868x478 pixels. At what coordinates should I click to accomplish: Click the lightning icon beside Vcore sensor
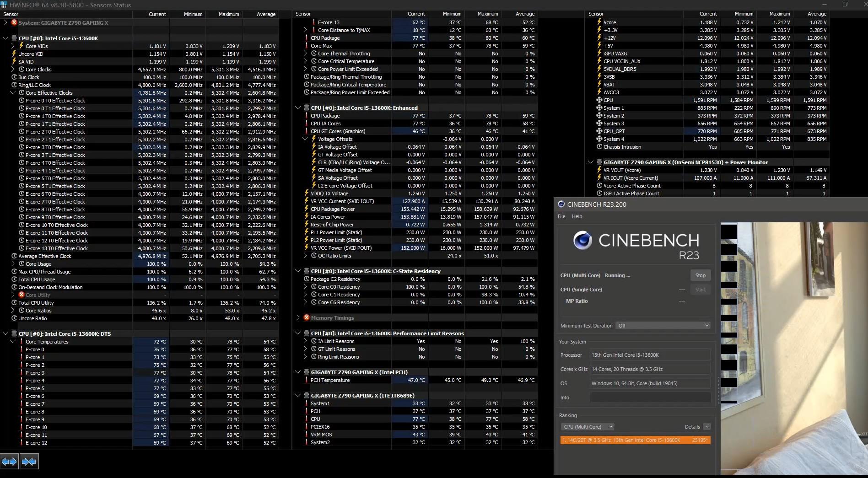click(599, 22)
